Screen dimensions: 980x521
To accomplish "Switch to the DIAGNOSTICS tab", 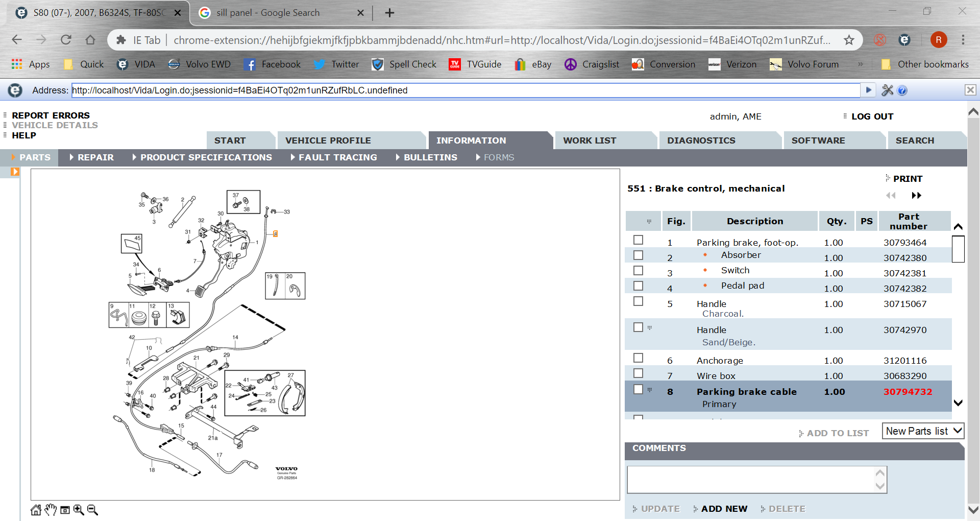I will tap(701, 140).
